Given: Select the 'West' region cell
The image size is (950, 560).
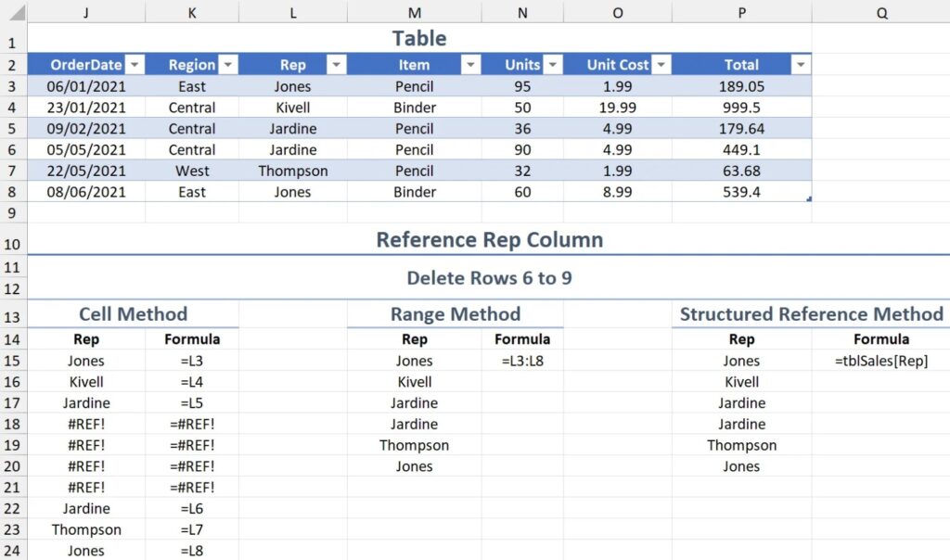Looking at the screenshot, I should (192, 171).
